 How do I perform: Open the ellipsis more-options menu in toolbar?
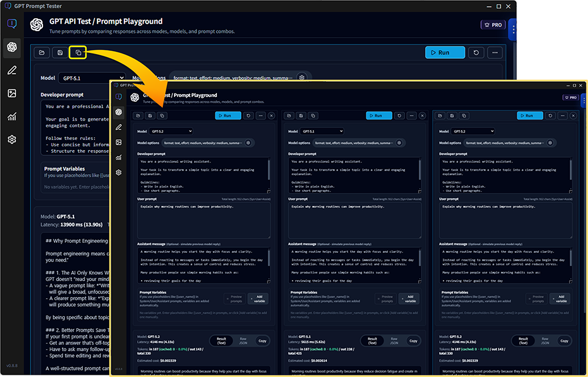pyautogui.click(x=495, y=52)
